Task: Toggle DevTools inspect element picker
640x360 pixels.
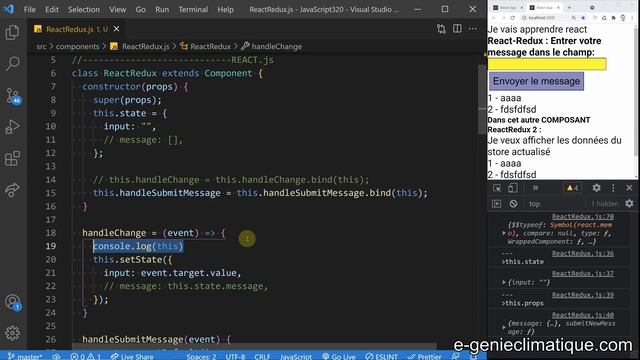Action: tap(497, 188)
